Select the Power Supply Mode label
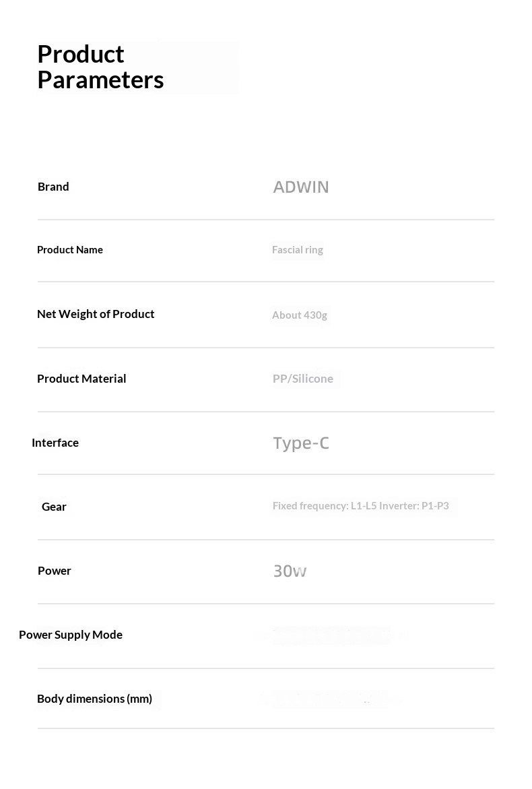 point(71,635)
